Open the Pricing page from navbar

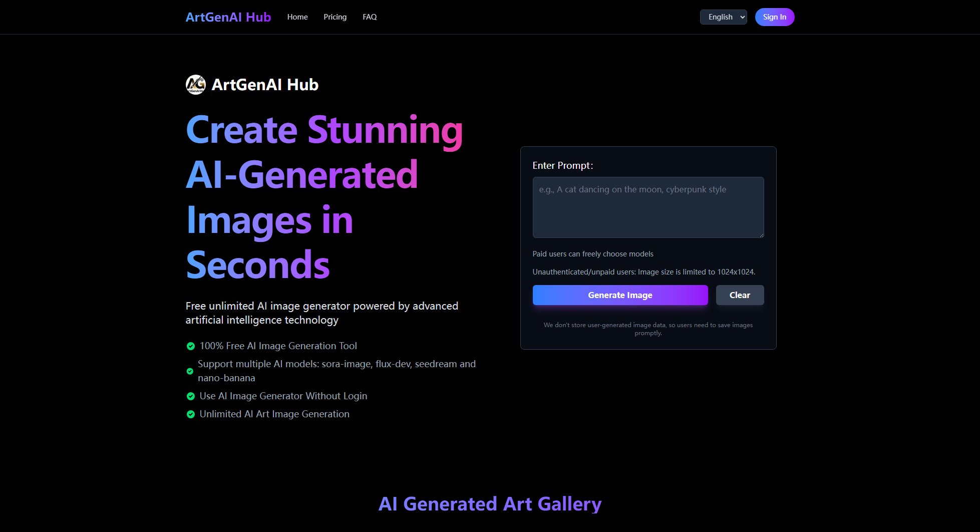(335, 17)
